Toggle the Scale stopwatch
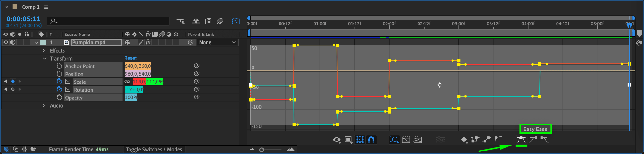This screenshot has height=154, width=644. pyautogui.click(x=59, y=82)
